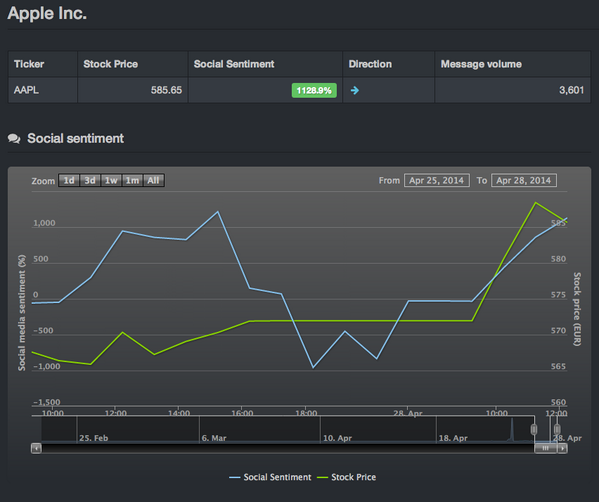Click the speech bubbles sentiment icon
Image resolution: width=599 pixels, height=502 pixels.
point(14,139)
